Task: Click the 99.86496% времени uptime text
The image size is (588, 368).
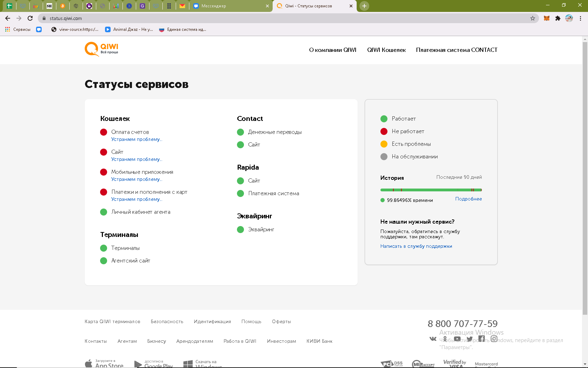Action: click(410, 200)
